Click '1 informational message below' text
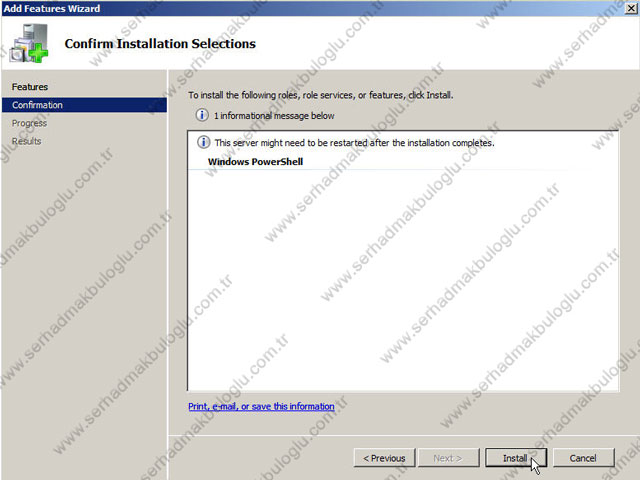Screen dimensions: 640x480 [x=274, y=116]
